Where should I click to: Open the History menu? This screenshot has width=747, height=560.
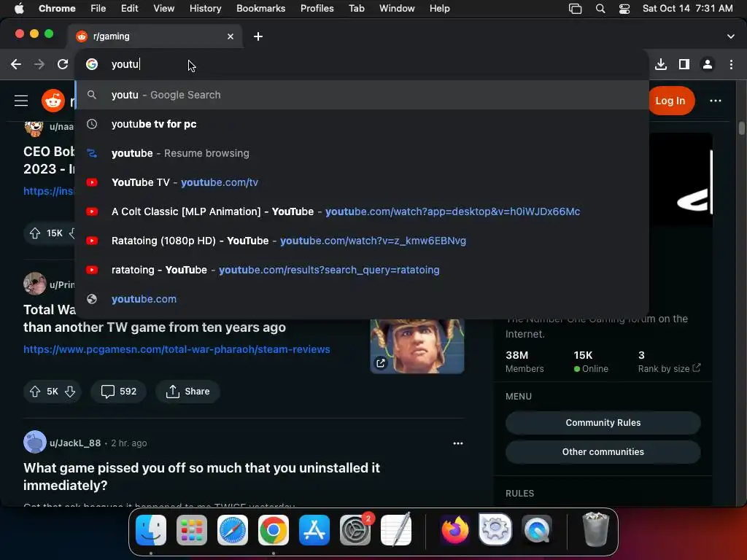pos(205,8)
